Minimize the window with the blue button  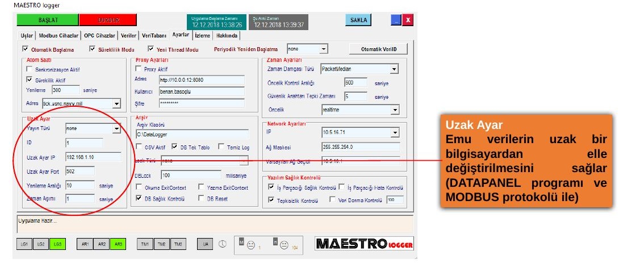click(396, 20)
